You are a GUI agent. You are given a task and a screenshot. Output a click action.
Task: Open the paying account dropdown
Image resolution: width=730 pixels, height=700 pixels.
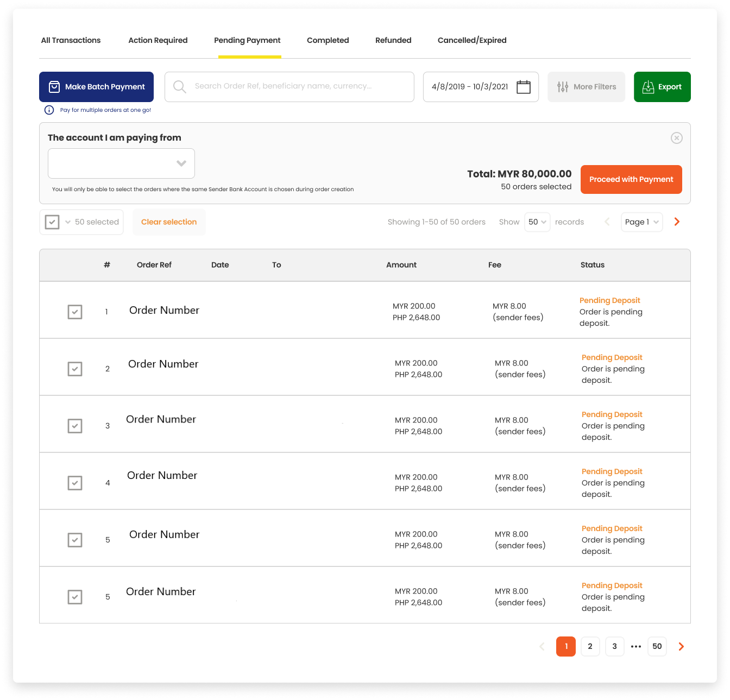(121, 163)
